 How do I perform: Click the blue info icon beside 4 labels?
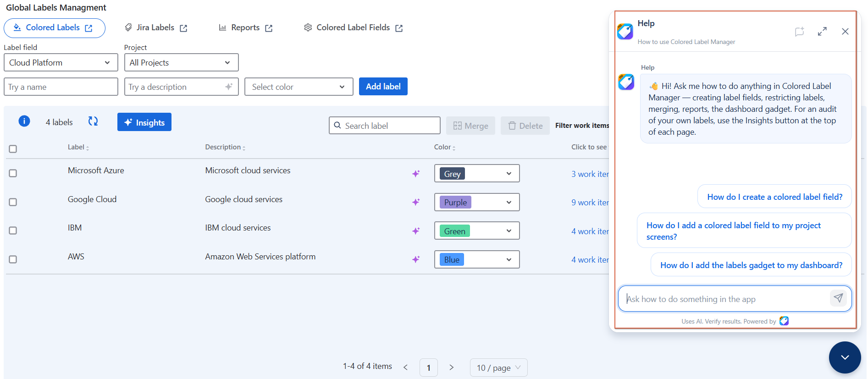[x=24, y=121]
